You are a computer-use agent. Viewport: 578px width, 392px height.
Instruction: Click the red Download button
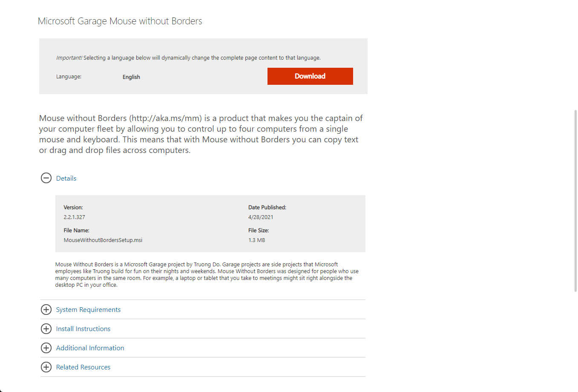click(x=310, y=76)
